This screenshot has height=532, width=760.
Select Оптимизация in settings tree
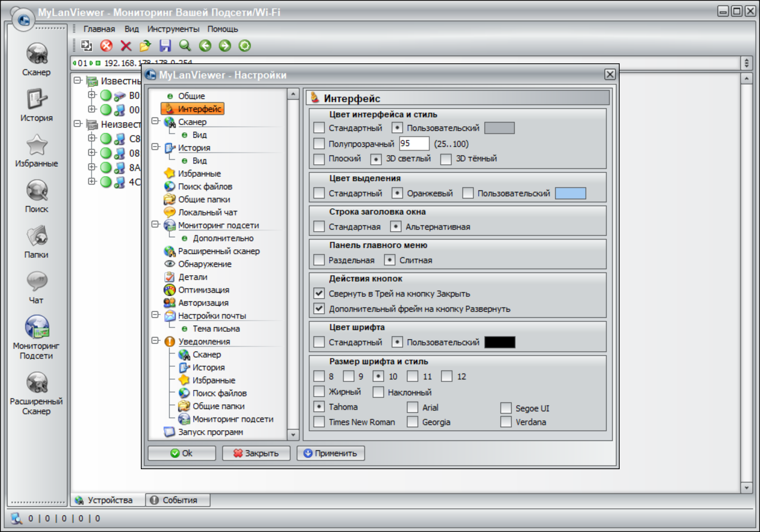point(204,290)
